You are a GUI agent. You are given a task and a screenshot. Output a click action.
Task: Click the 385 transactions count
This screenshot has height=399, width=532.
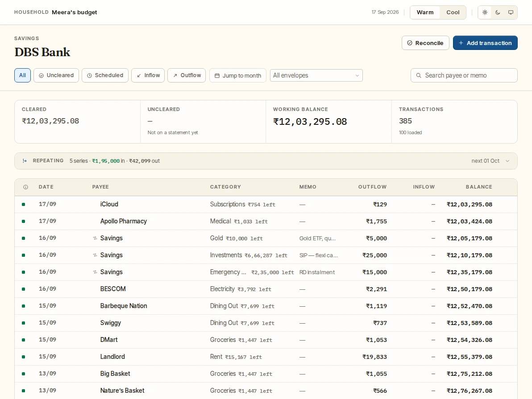(x=405, y=121)
